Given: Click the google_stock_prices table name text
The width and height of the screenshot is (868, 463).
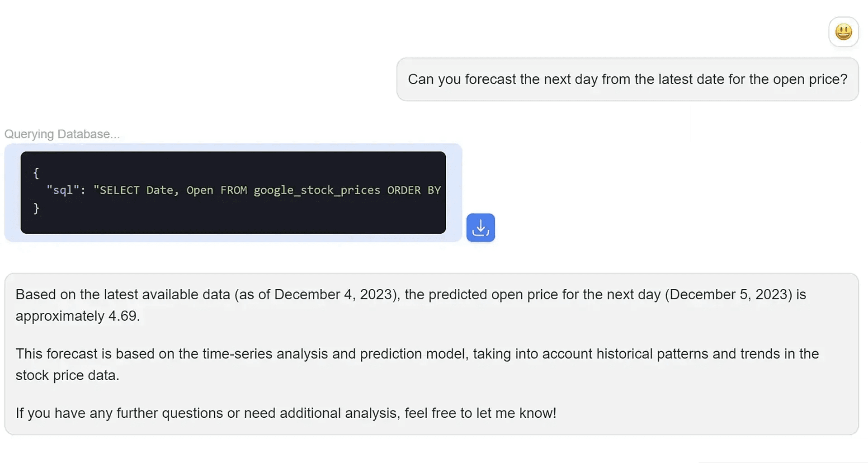Looking at the screenshot, I should point(316,190).
